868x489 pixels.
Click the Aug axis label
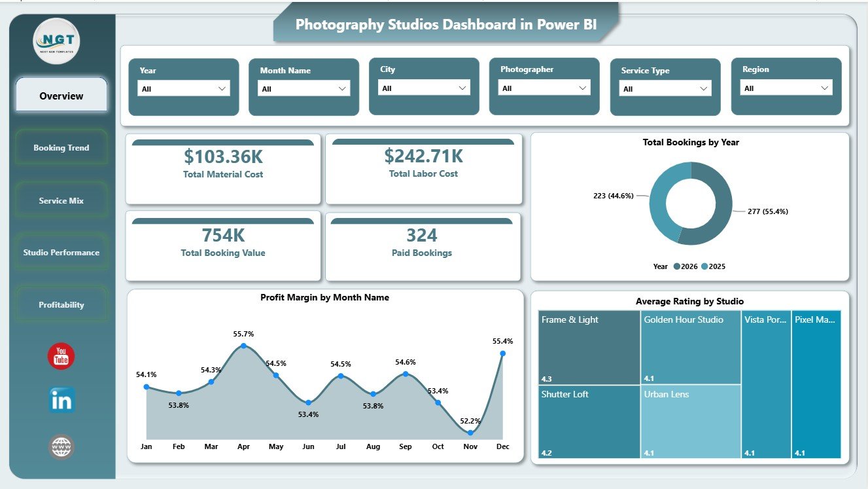point(373,446)
